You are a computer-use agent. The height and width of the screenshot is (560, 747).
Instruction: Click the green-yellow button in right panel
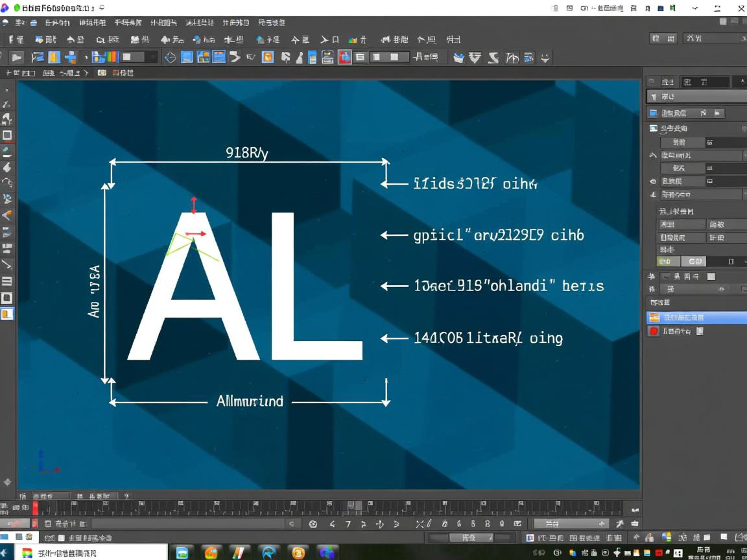click(665, 262)
